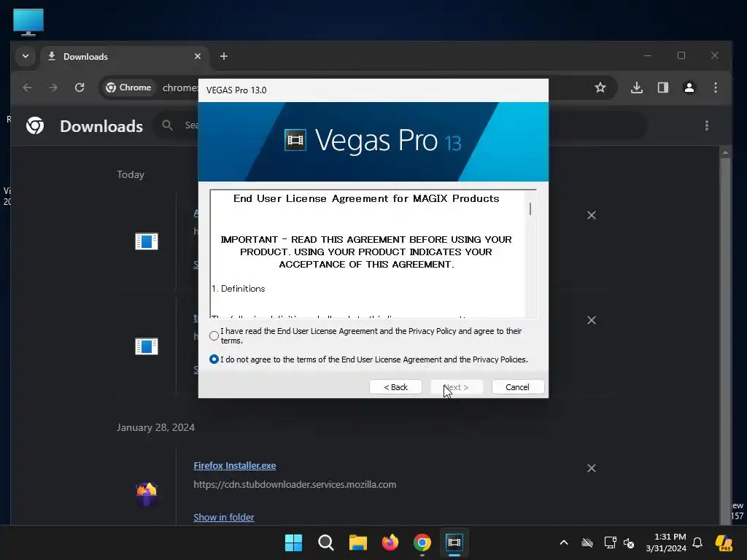The width and height of the screenshot is (747, 560).
Task: Select the do not agree radio button
Action: click(x=214, y=359)
